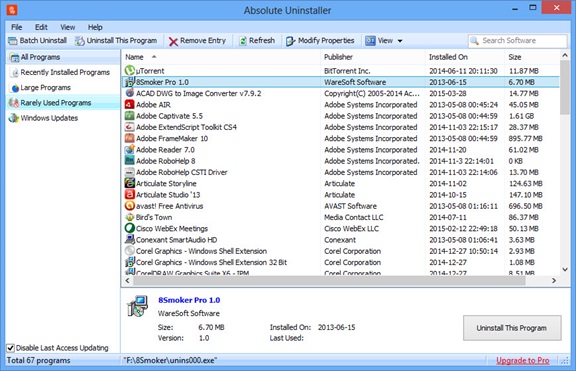Click the Adobe Reader 7.0 icon
Screen dimensions: 576x371
(x=130, y=150)
